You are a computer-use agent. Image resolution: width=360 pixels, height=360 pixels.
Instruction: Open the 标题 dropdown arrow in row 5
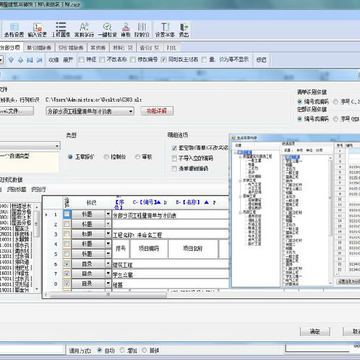pyautogui.click(x=108, y=254)
